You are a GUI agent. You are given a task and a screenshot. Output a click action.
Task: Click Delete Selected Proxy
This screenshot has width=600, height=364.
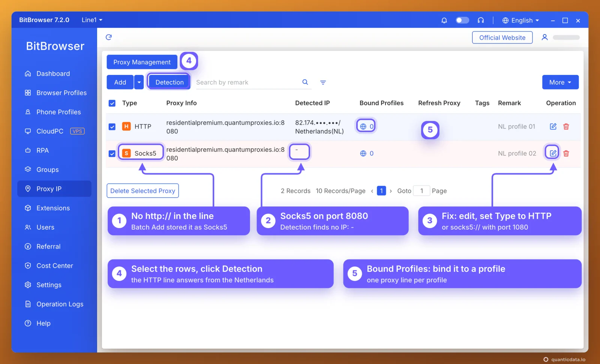143,191
